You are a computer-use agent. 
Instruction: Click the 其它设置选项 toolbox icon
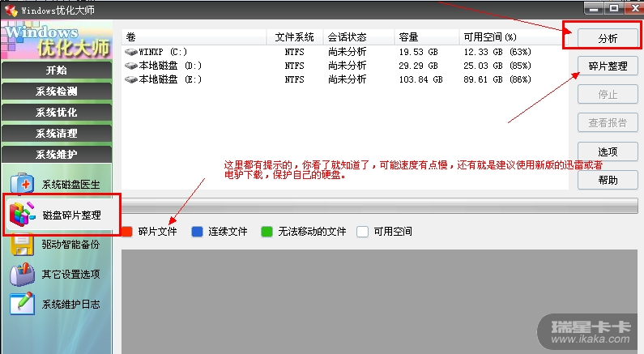coord(22,275)
